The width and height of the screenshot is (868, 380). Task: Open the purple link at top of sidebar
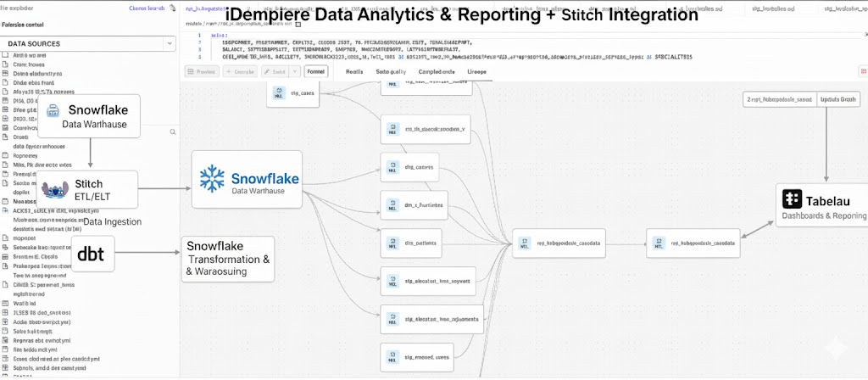click(147, 8)
